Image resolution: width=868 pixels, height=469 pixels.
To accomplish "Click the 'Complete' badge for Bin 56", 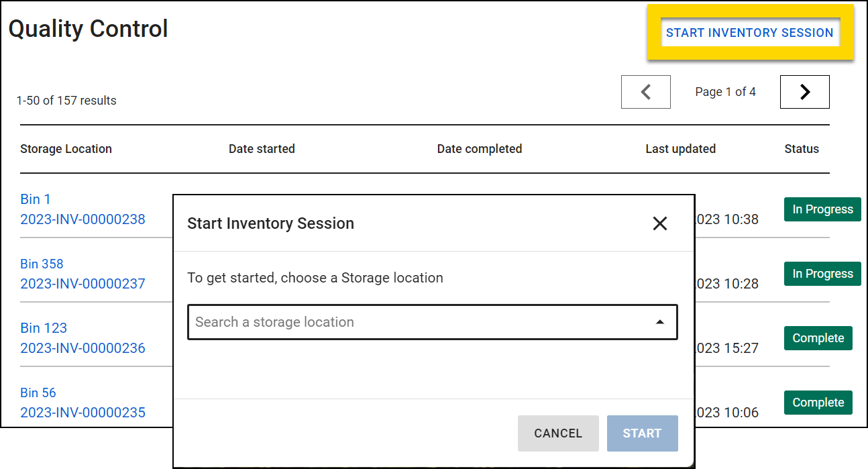I will coord(818,403).
